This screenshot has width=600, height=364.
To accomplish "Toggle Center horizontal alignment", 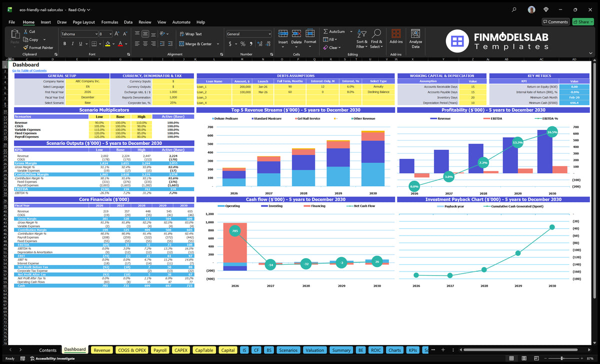I will pos(146,44).
